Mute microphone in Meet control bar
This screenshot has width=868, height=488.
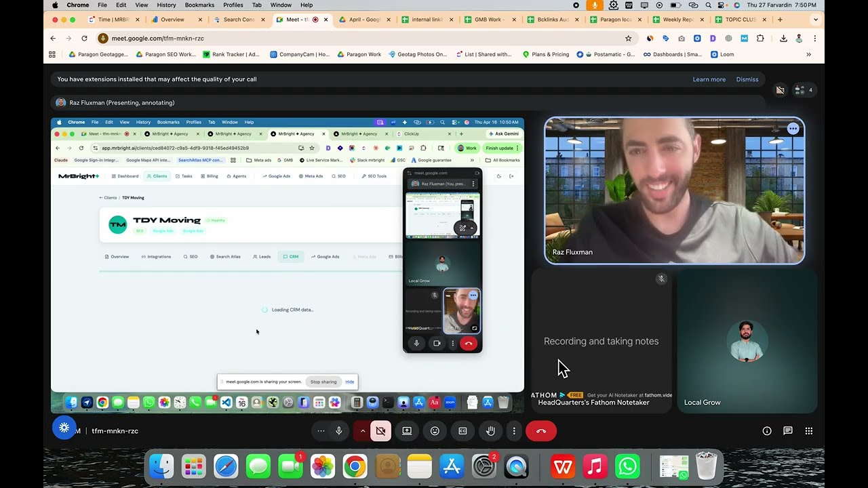tap(338, 431)
